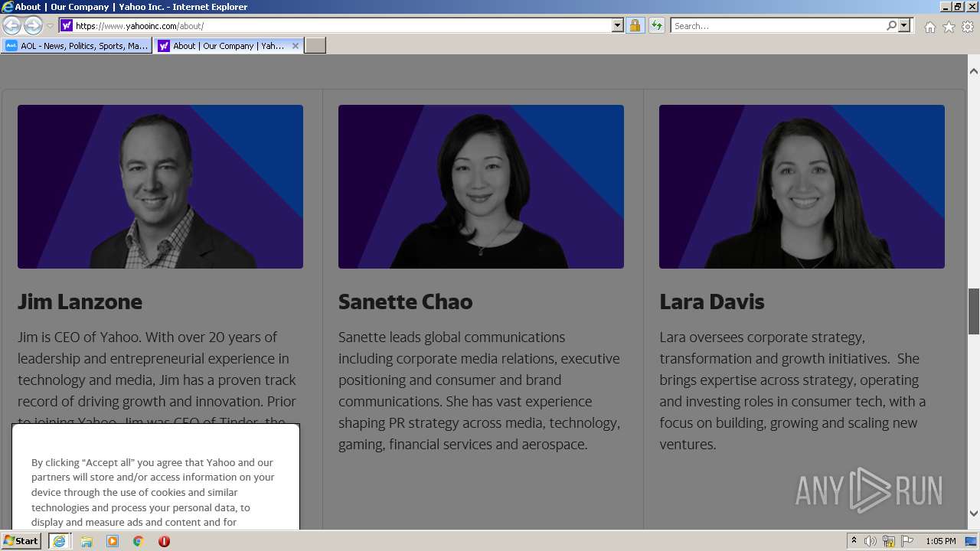The width and height of the screenshot is (980, 551).
Task: Open the browser Home page icon
Action: point(930,27)
